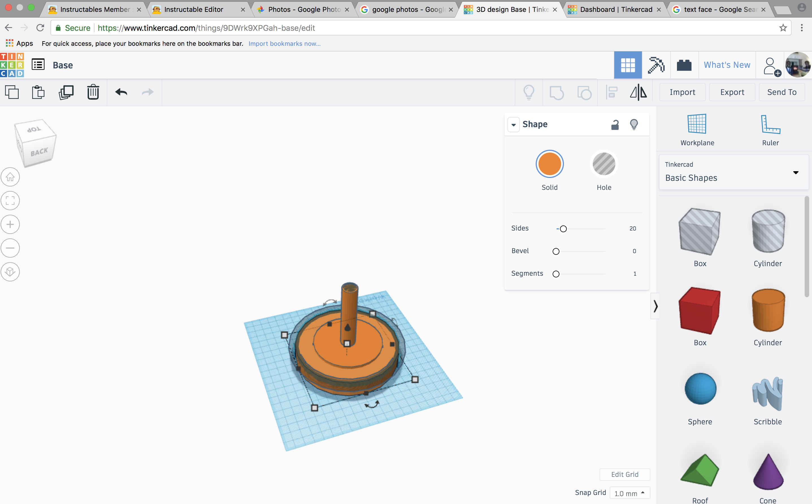Switch to Dashboard | Tinkercad tab
This screenshot has width=812, height=504.
616,9
